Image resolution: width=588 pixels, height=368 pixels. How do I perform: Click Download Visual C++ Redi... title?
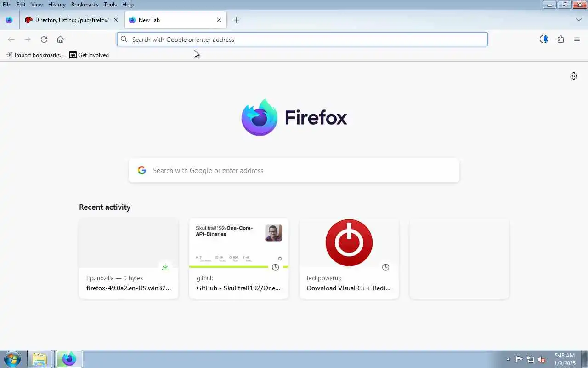[349, 288]
